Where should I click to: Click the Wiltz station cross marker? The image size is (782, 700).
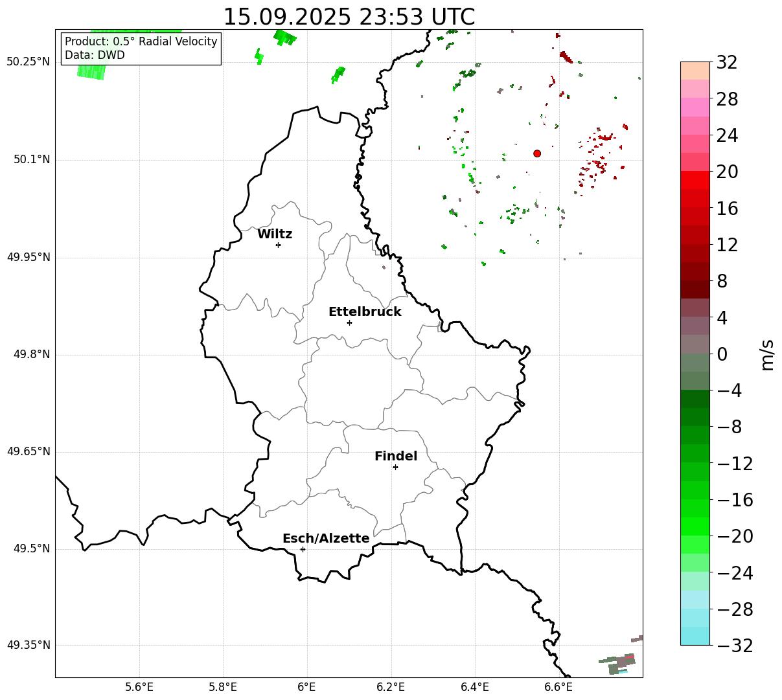pos(278,245)
